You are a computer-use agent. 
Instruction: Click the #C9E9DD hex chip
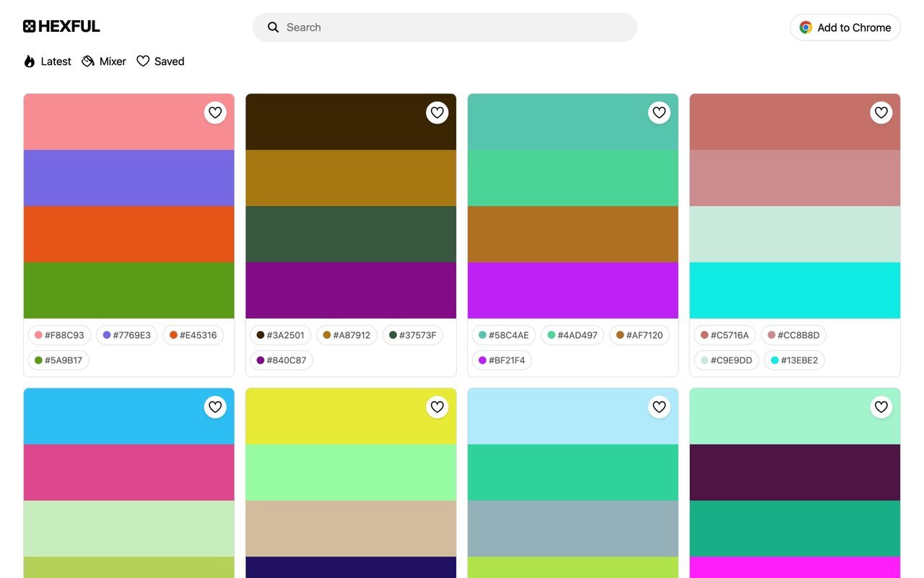click(726, 361)
